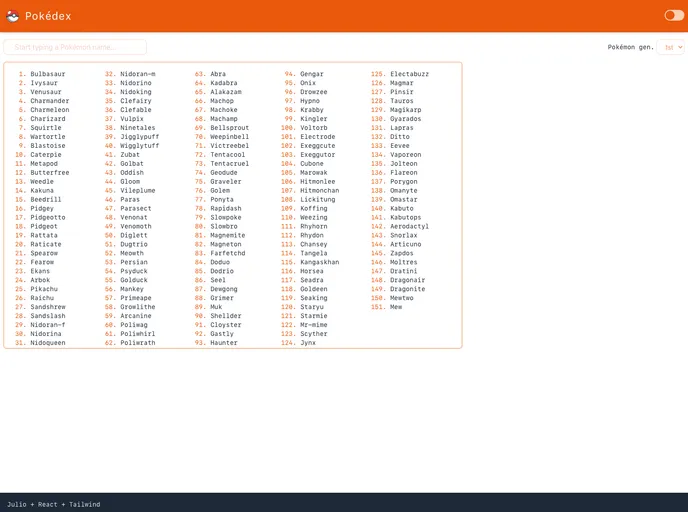Viewport: 688px width, 512px height.
Task: Click the Pokédex title text
Action: [48, 15]
